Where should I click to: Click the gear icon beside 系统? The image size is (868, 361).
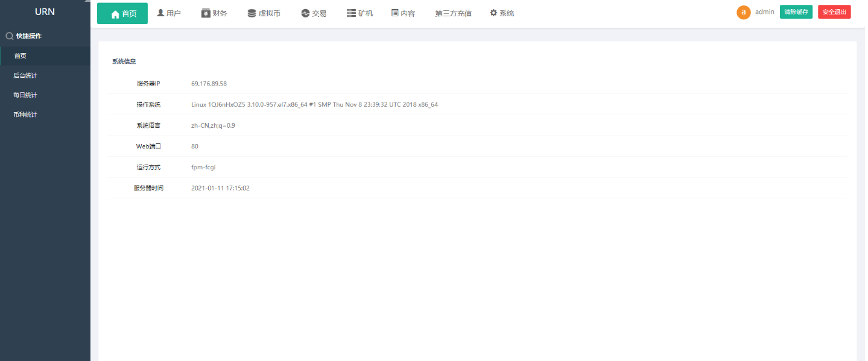(493, 13)
